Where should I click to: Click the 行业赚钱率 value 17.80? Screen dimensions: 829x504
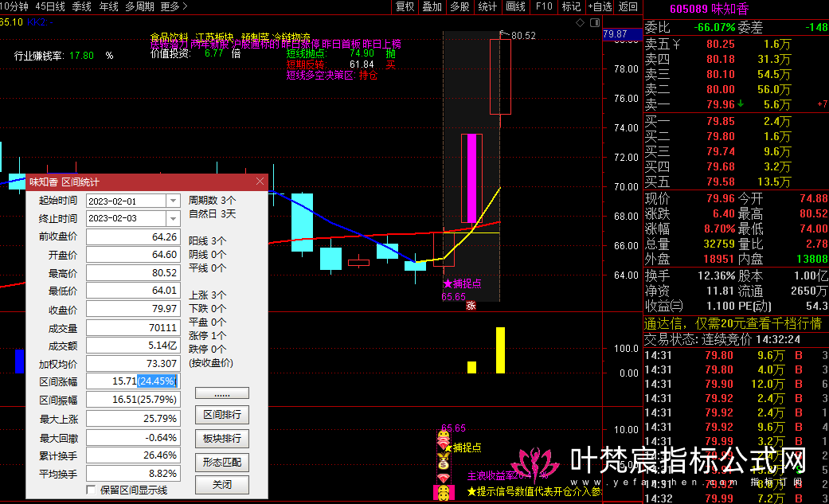(x=81, y=56)
